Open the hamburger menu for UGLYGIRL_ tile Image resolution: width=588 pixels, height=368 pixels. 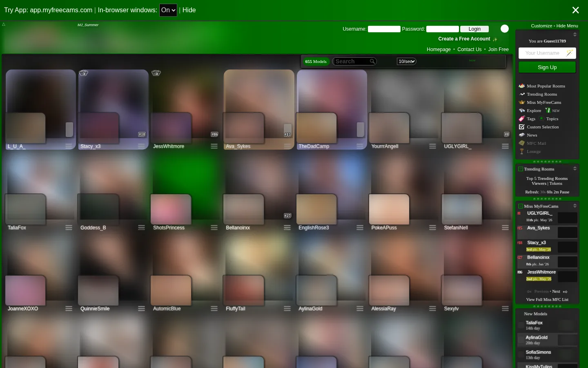coord(505,146)
